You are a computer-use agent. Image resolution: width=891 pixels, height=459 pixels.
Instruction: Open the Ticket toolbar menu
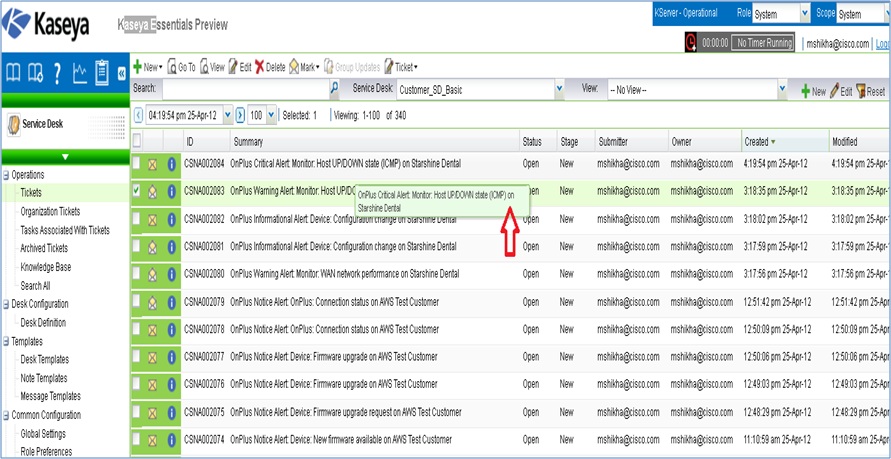coord(401,67)
